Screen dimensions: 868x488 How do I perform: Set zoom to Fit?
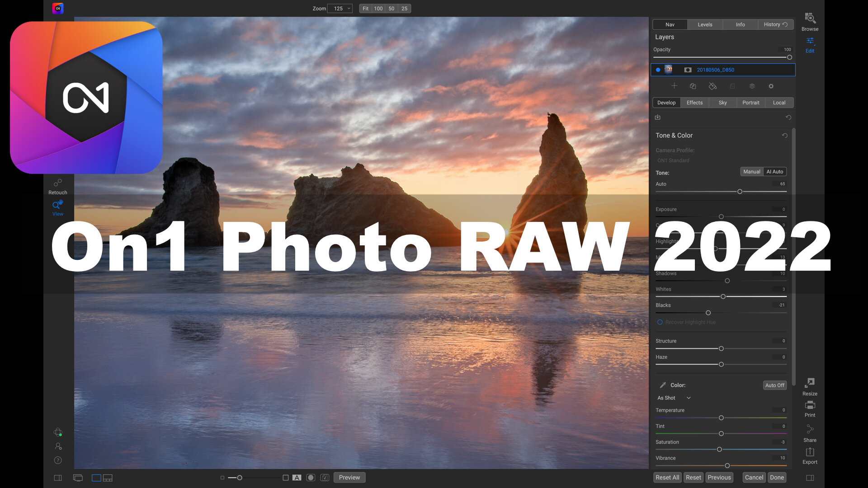click(x=365, y=9)
